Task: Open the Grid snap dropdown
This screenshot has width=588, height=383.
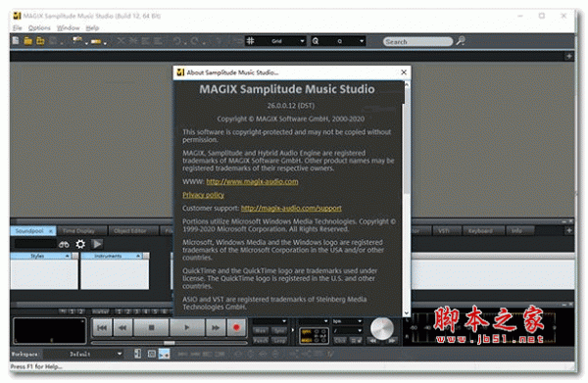Action: click(302, 41)
